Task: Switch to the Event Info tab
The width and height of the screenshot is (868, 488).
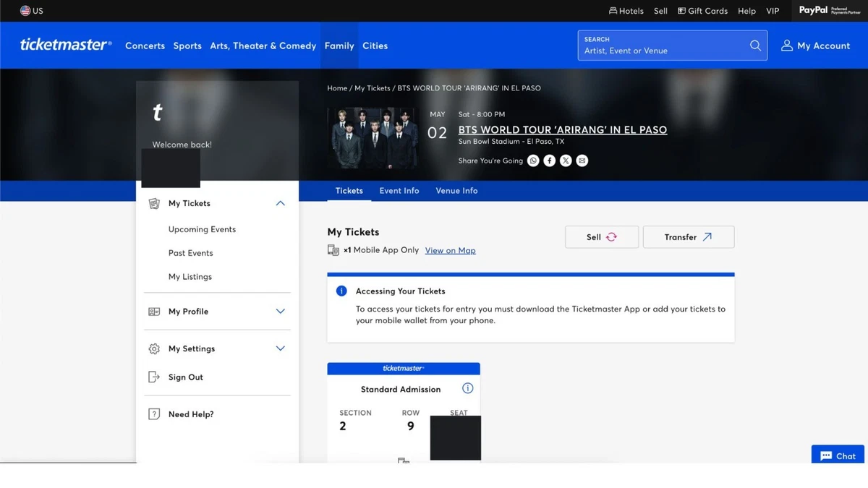Action: coord(399,191)
